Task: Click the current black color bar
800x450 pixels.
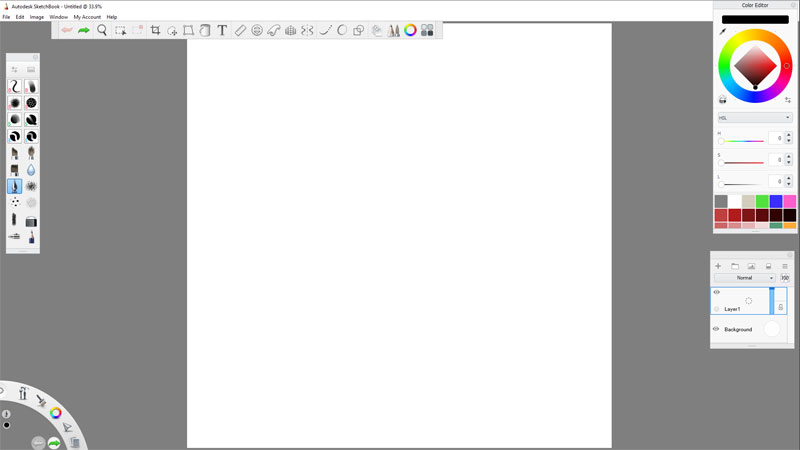Action: point(755,19)
